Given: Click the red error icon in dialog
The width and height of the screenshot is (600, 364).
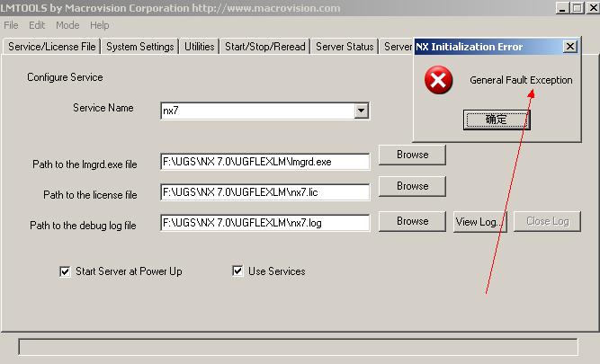Looking at the screenshot, I should [x=438, y=80].
